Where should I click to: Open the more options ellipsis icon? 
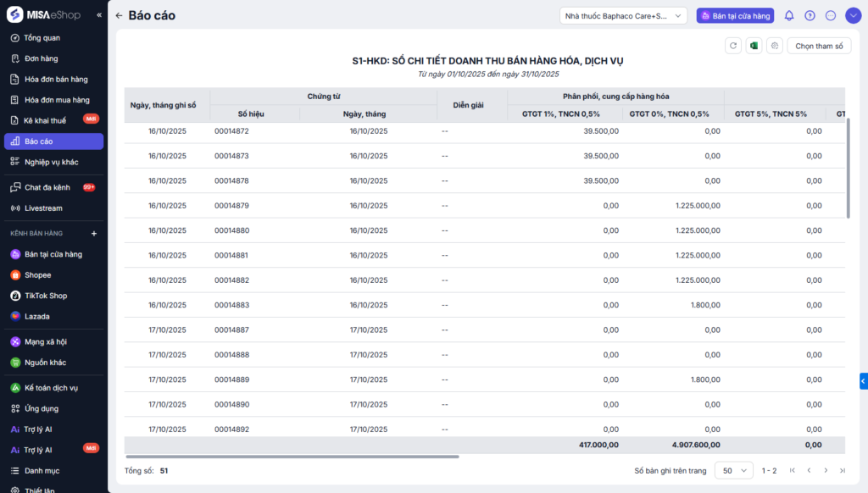[x=831, y=15]
